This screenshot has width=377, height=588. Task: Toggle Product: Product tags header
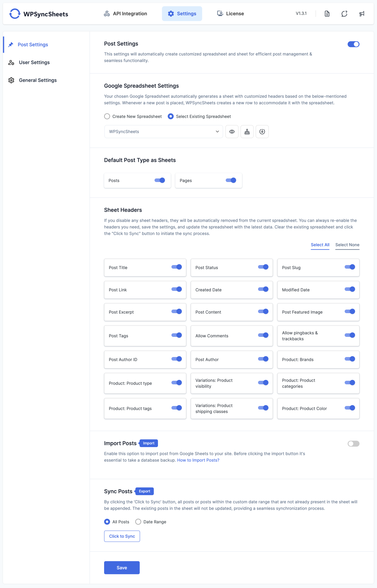coord(176,408)
